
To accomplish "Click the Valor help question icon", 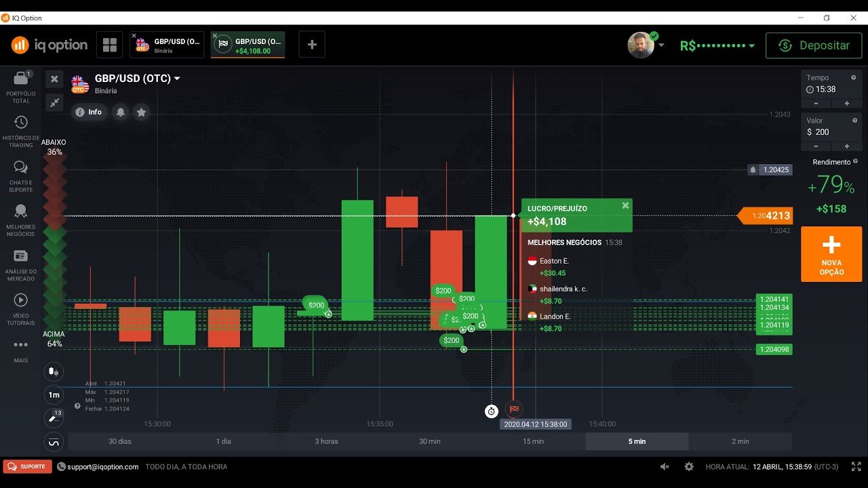I will (855, 120).
